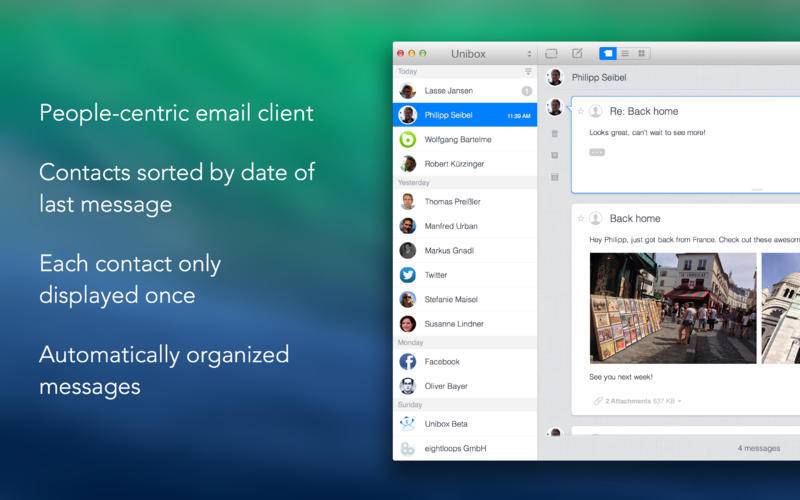Star the Re: Back home message
The width and height of the screenshot is (800, 500).
pyautogui.click(x=580, y=111)
